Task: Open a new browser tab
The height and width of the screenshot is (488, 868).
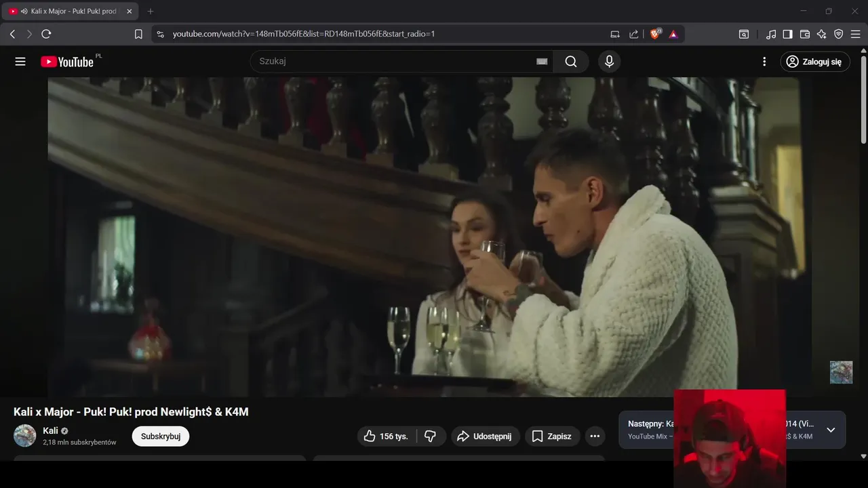Action: pos(151,11)
